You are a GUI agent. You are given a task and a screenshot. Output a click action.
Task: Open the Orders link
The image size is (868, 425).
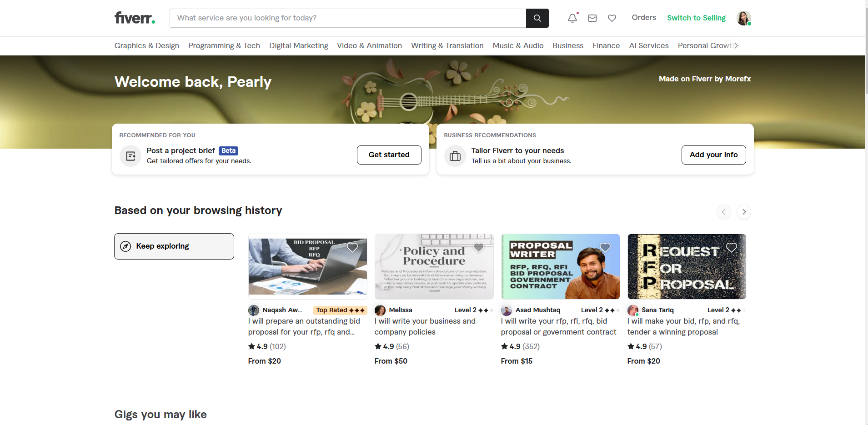644,18
